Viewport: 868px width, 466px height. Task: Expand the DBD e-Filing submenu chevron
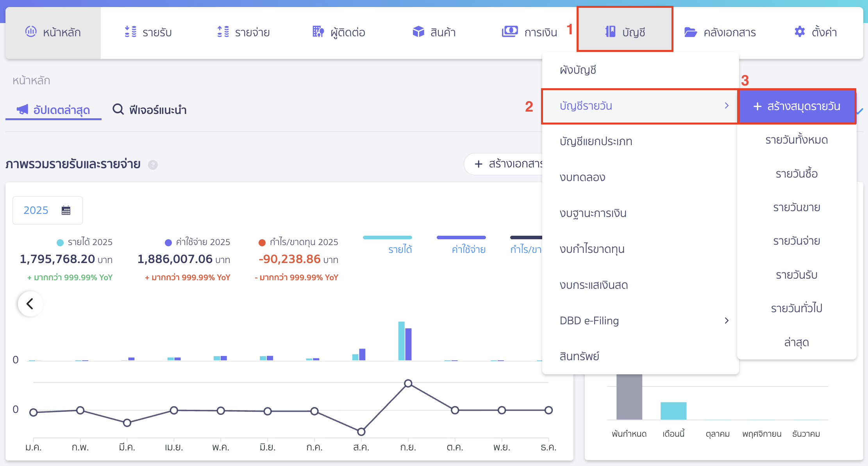click(727, 320)
